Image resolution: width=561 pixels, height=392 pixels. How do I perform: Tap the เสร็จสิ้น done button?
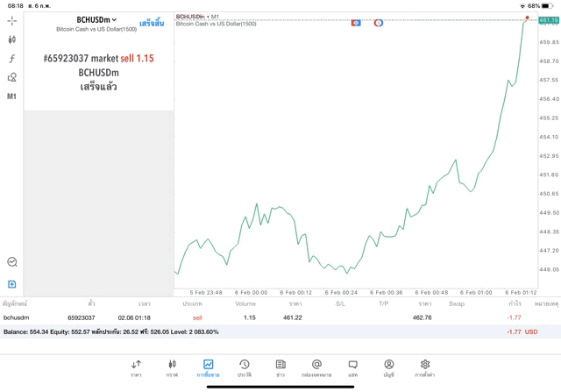point(152,24)
